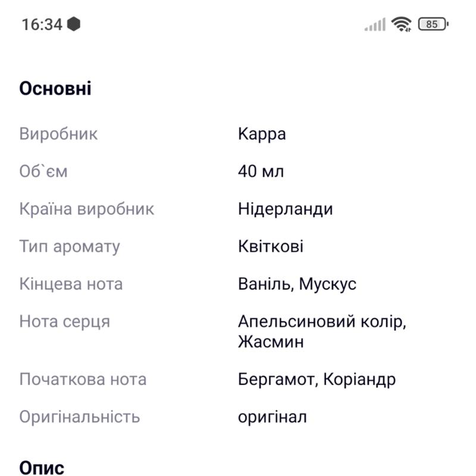Viewport: 476px width, 476px height.
Task: Tap the Wi-Fi status icon
Action: (x=402, y=24)
